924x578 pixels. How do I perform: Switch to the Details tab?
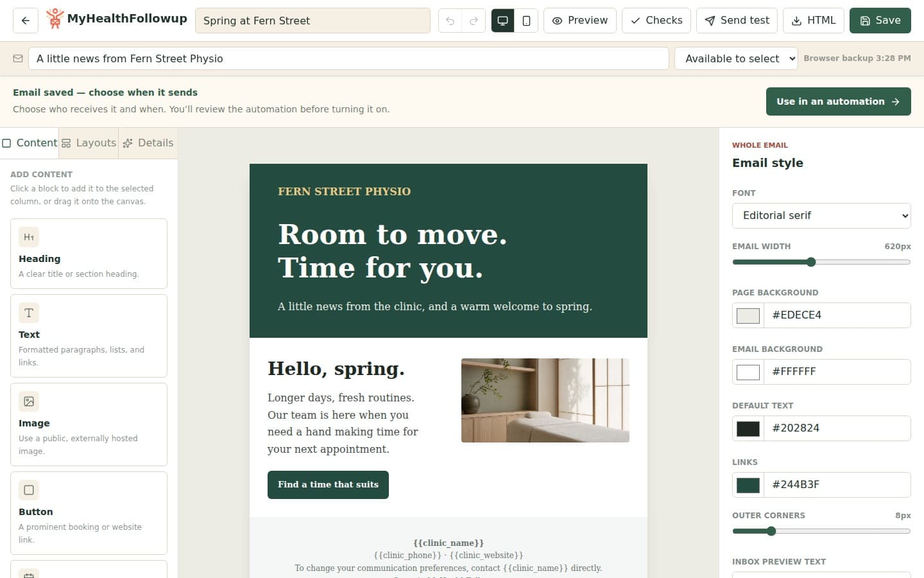pyautogui.click(x=148, y=143)
